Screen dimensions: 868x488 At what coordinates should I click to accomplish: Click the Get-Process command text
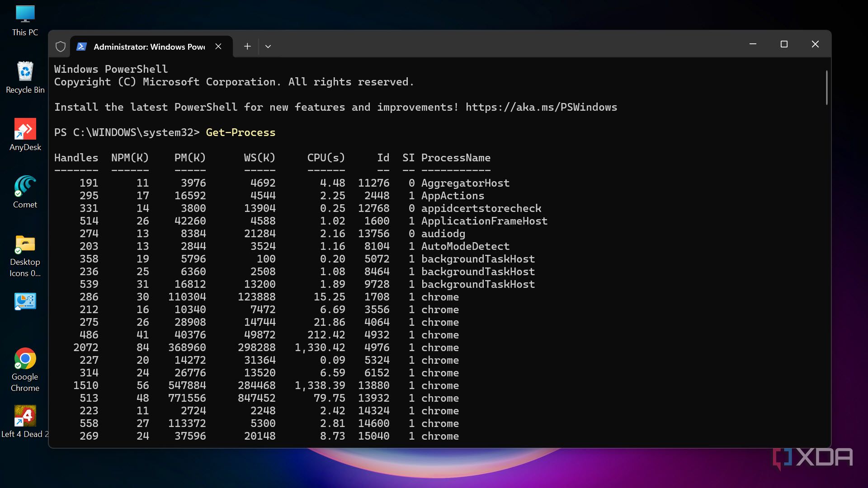(241, 132)
